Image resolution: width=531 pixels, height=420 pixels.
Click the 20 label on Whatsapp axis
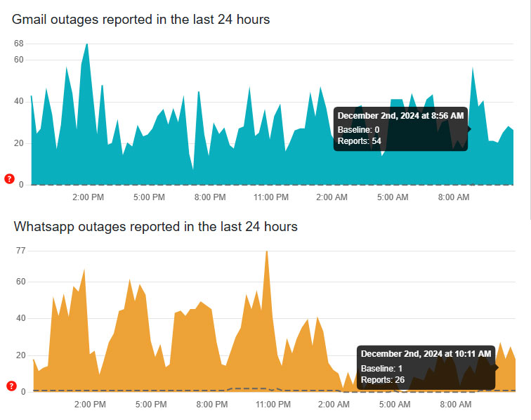[x=20, y=355]
